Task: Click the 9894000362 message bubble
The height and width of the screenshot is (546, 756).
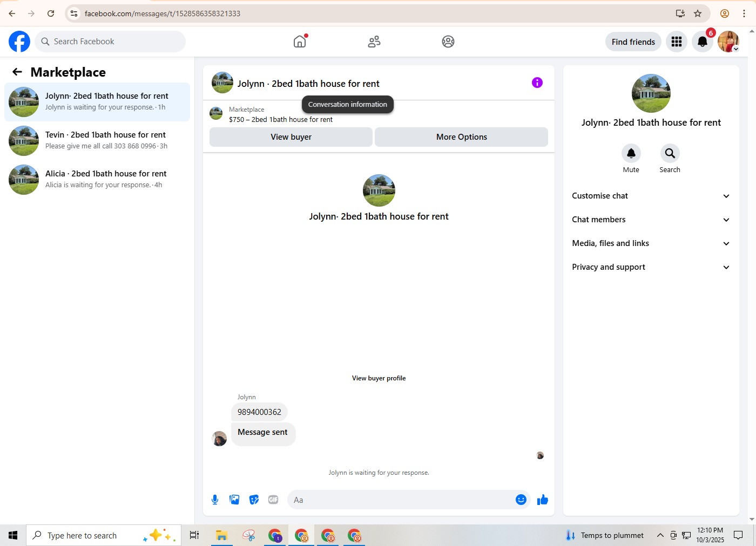Action: tap(259, 412)
